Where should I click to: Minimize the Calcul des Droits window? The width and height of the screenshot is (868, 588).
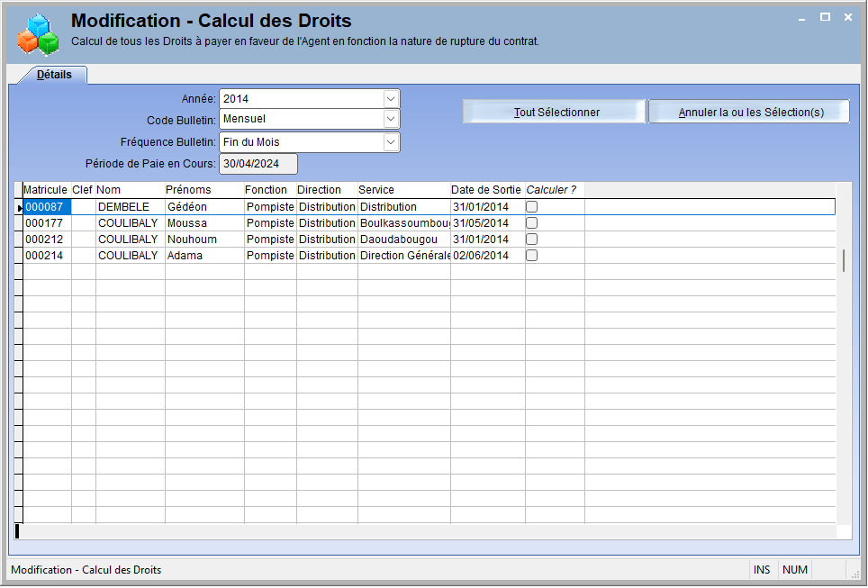(x=801, y=18)
